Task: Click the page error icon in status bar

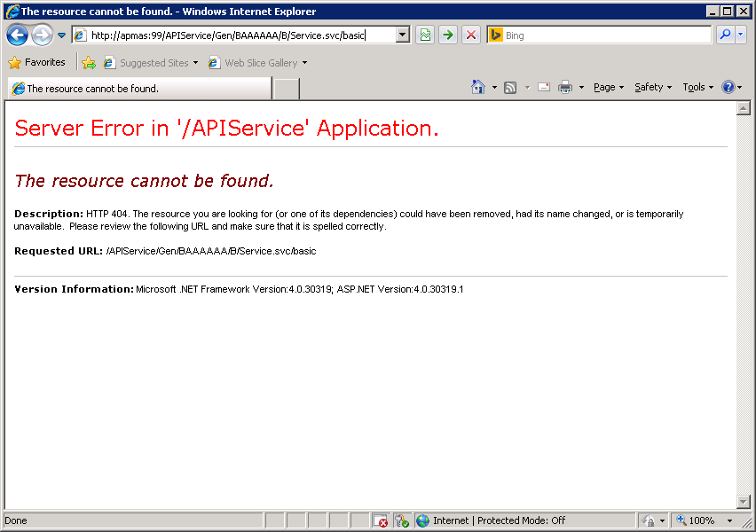Action: (x=381, y=520)
